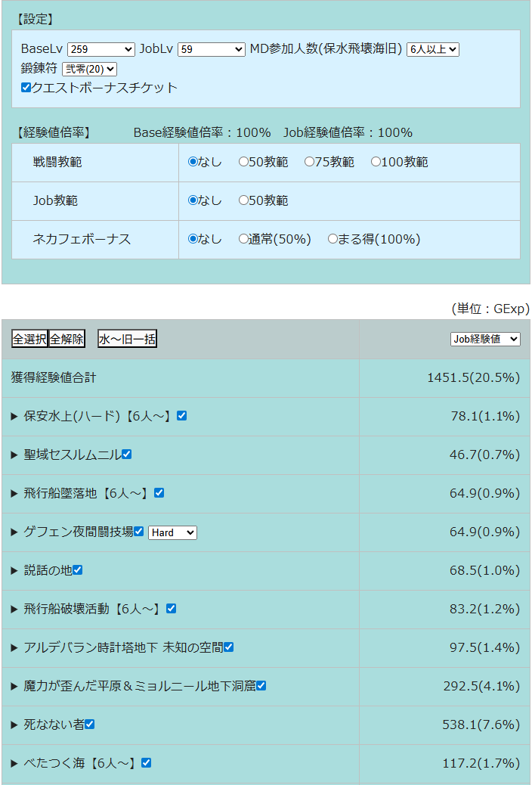Uncheck the 飛行船墜落地 checkbox

point(159,493)
